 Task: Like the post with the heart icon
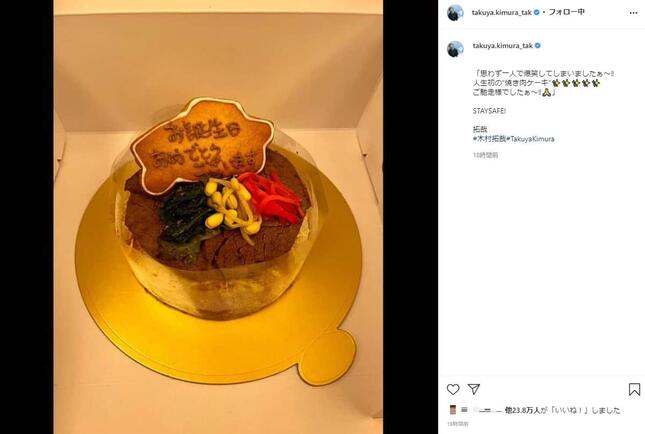[x=453, y=389]
